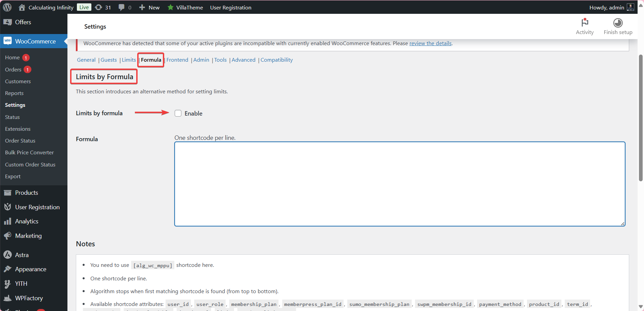Click the Finish setup progress icon
This screenshot has height=311, width=644.
click(618, 23)
